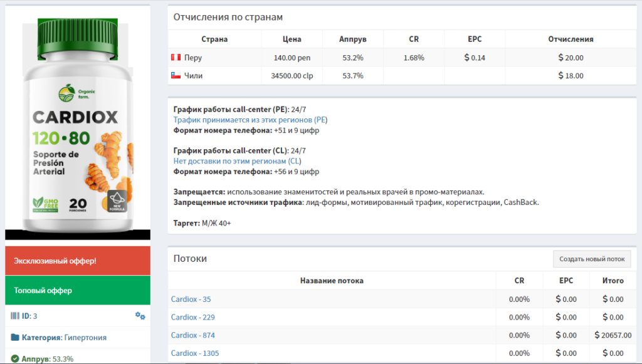Click the Peru flag icon
This screenshot has height=364, width=642.
click(x=176, y=58)
